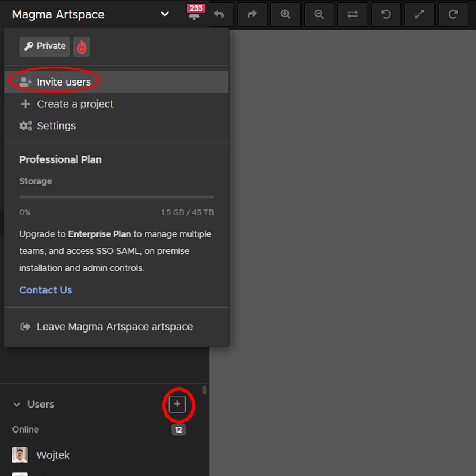Viewport: 476px width, 476px height.
Task: Click the diagonal expand arrows icon
Action: coord(419,15)
